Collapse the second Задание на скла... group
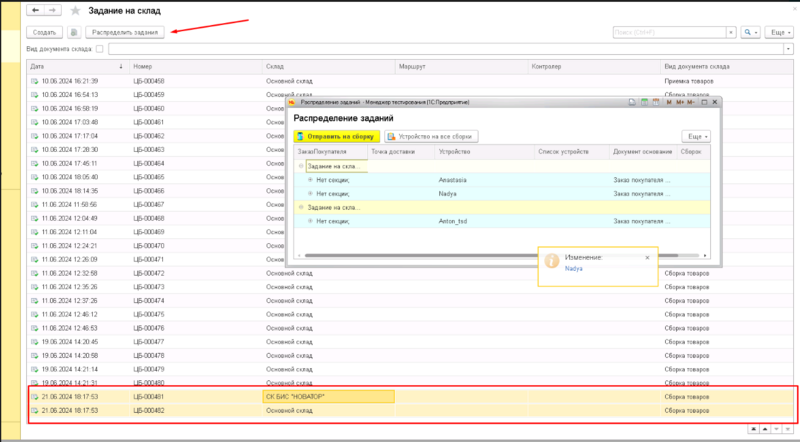800x442 pixels. tap(301, 208)
